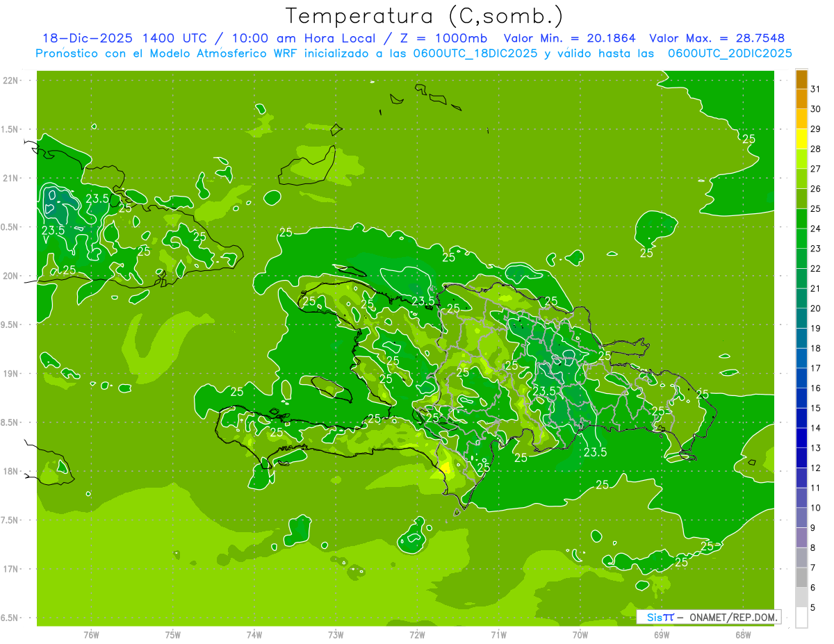The height and width of the screenshot is (644, 834).
Task: Click the "19N" latitude axis label
Action: pyautogui.click(x=10, y=374)
